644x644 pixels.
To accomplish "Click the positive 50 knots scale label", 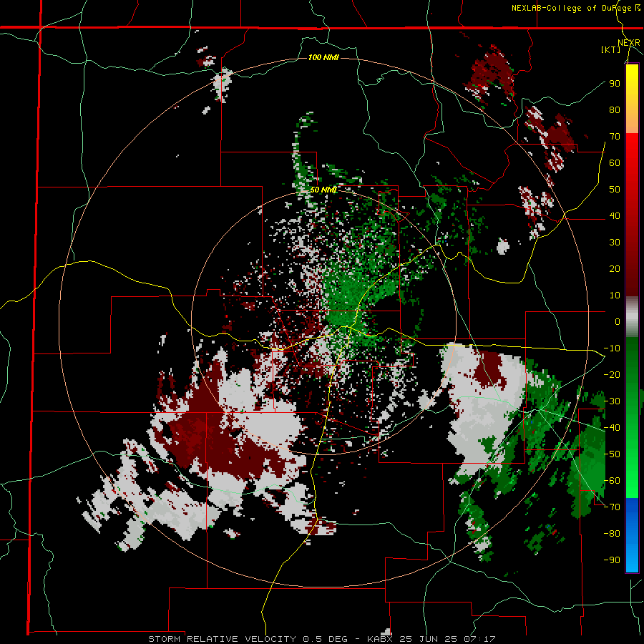I will tap(615, 190).
